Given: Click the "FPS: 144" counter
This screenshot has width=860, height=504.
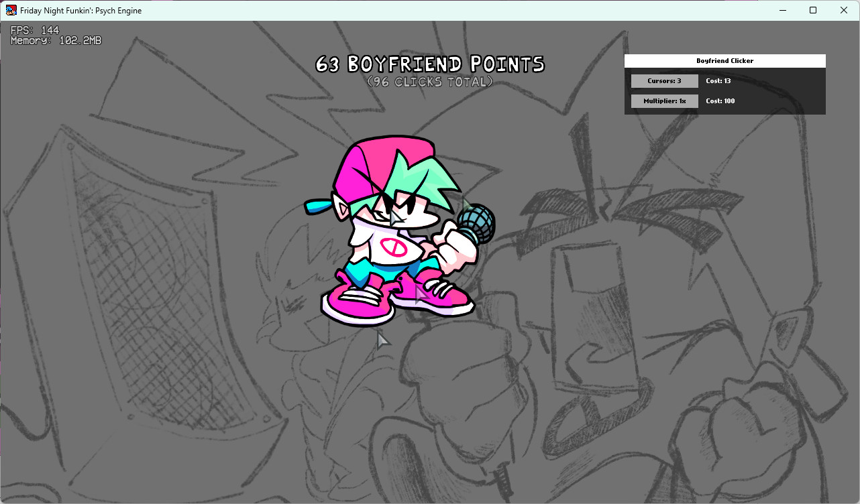Looking at the screenshot, I should tap(35, 30).
